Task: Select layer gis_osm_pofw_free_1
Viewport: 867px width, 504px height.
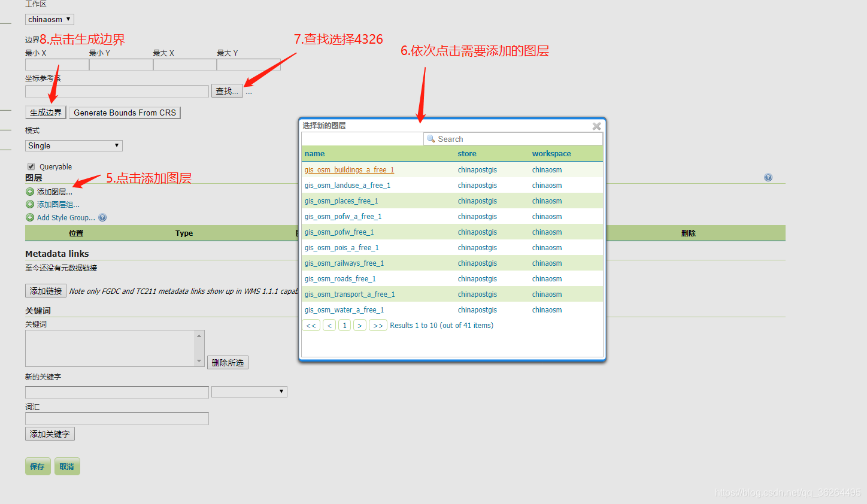Action: tap(339, 232)
